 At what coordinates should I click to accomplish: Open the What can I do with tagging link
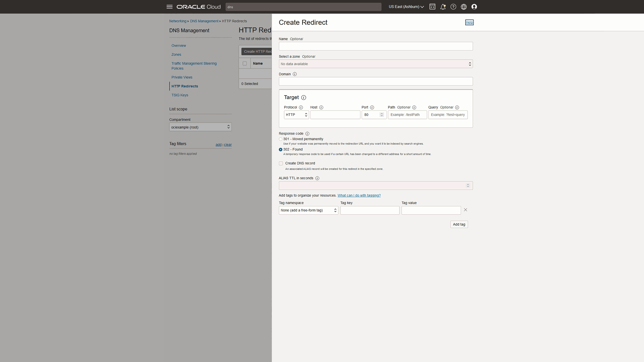[x=359, y=195]
